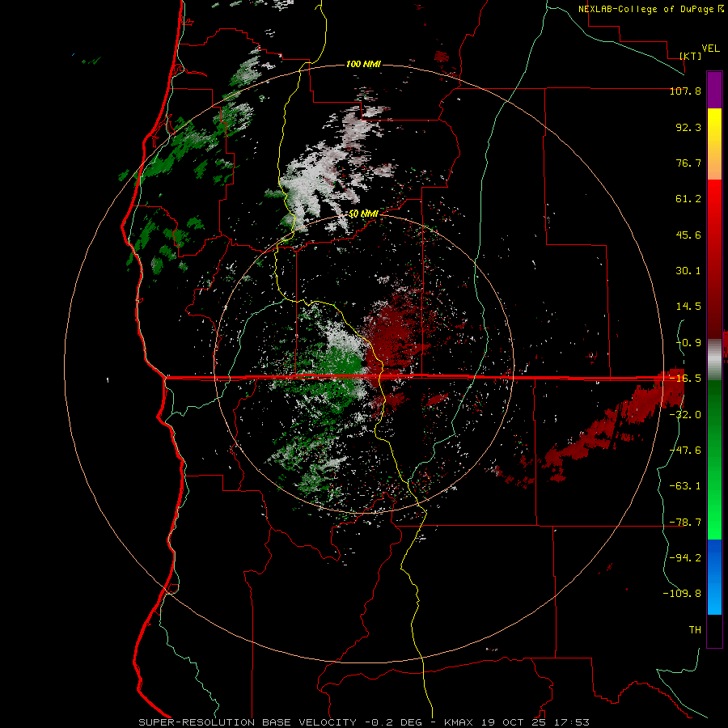The image size is (728, 728).
Task: Click the 50 NMI range ring label
Action: (x=363, y=214)
